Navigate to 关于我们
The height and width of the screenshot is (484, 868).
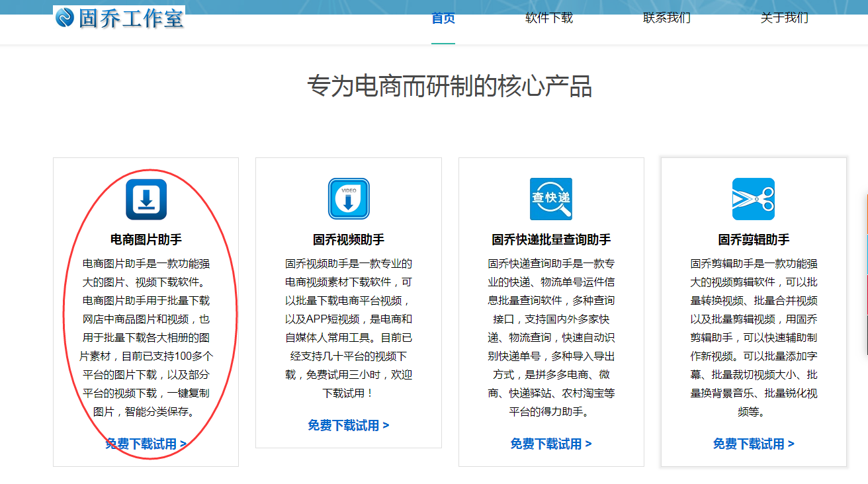tap(785, 19)
